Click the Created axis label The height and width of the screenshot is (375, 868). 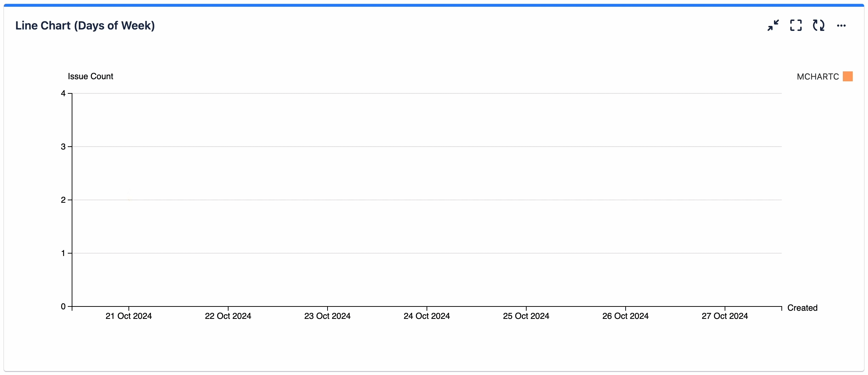click(x=802, y=308)
